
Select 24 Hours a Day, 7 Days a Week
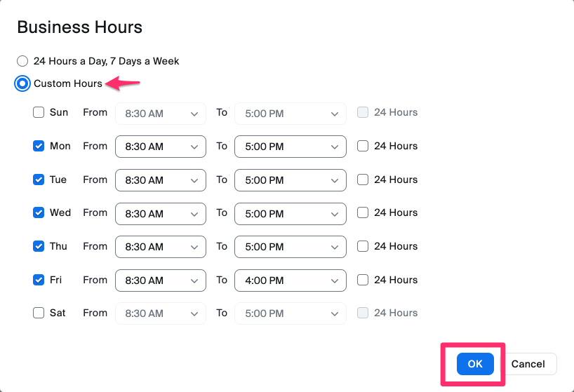click(x=22, y=61)
